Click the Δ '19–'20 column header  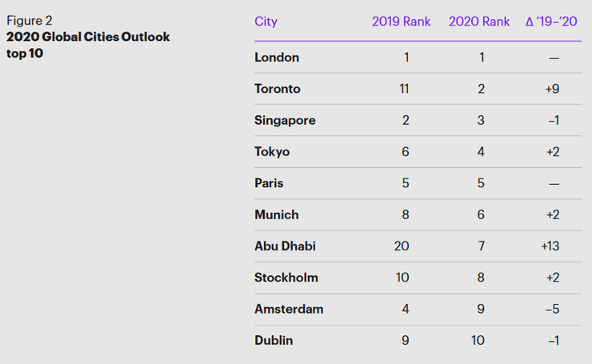coord(552,22)
